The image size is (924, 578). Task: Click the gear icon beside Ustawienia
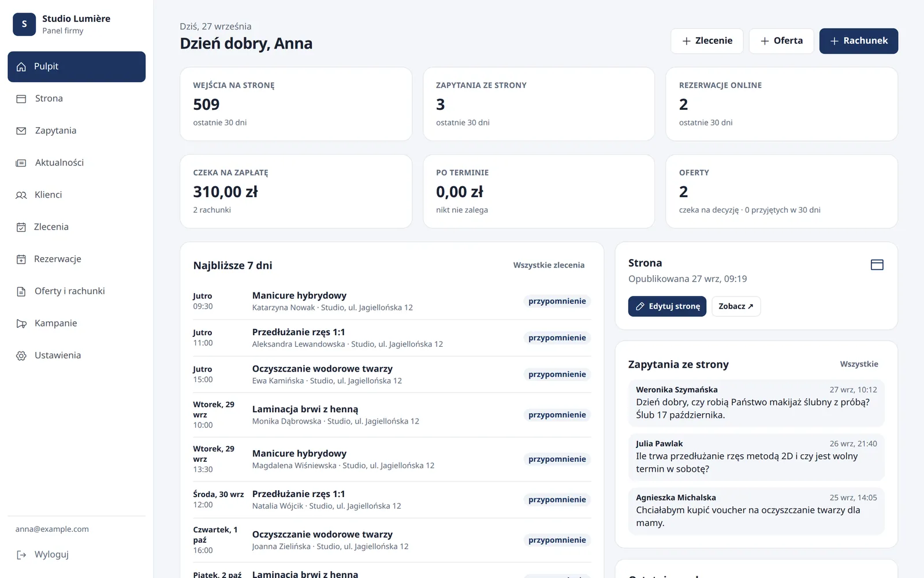click(x=21, y=355)
